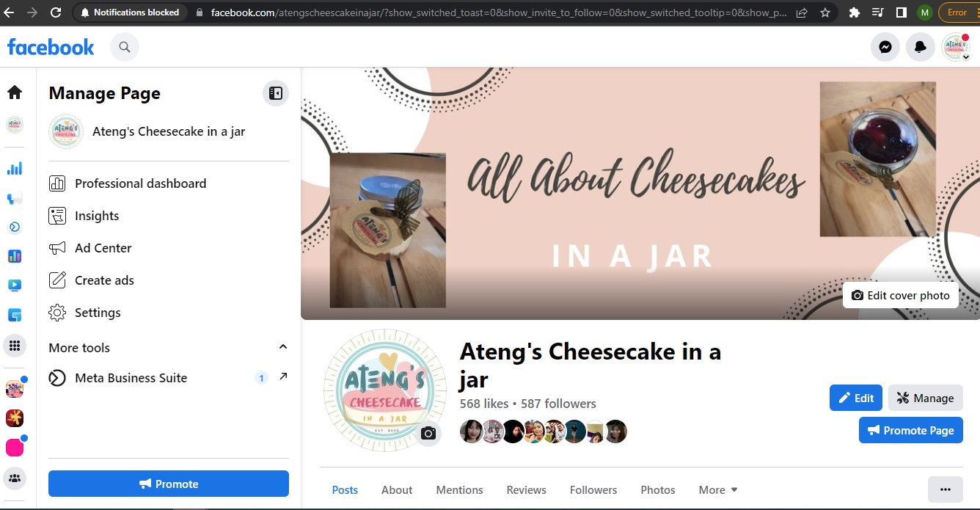The width and height of the screenshot is (980, 510).
Task: Switch to the About tab
Action: point(397,489)
